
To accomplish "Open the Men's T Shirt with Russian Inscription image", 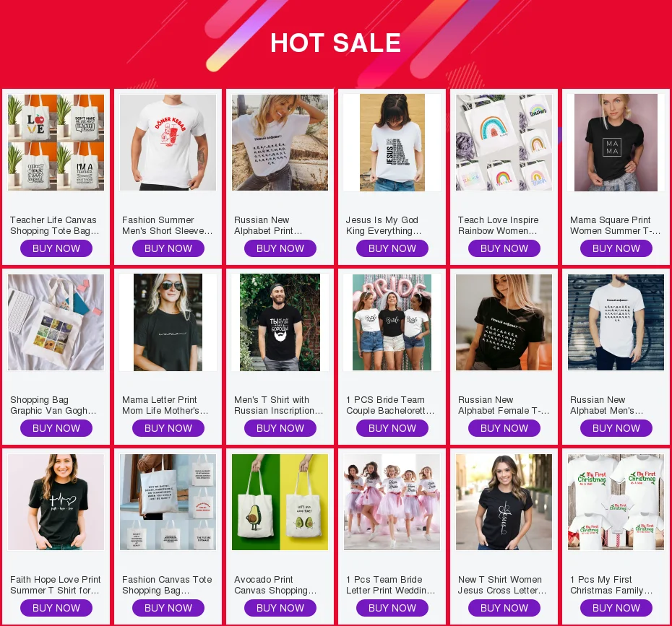I will click(280, 323).
